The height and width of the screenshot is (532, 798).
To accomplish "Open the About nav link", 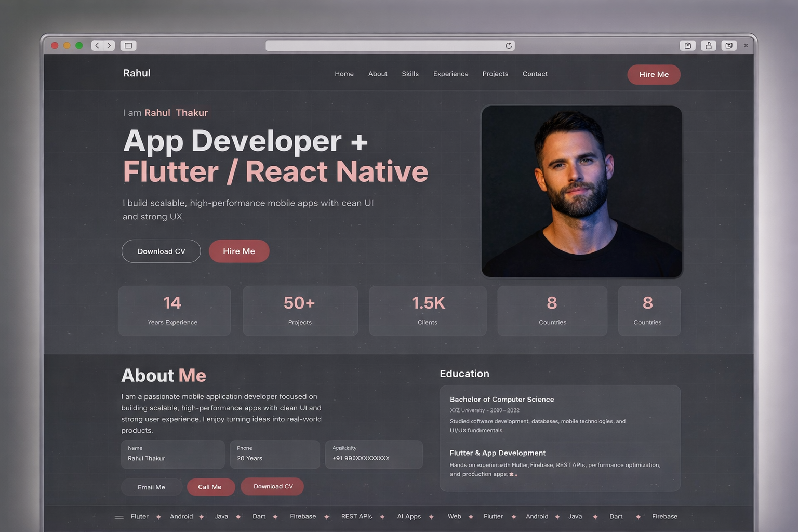I will pos(378,74).
